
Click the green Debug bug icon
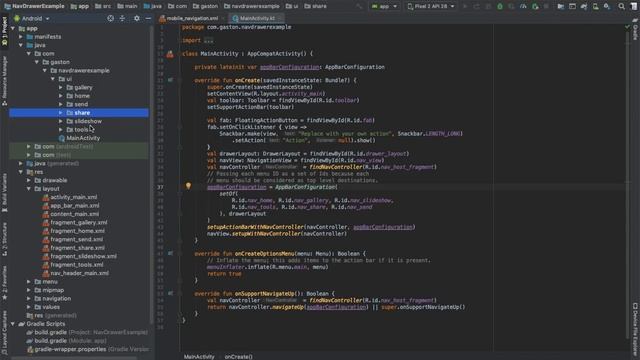tap(500, 6)
